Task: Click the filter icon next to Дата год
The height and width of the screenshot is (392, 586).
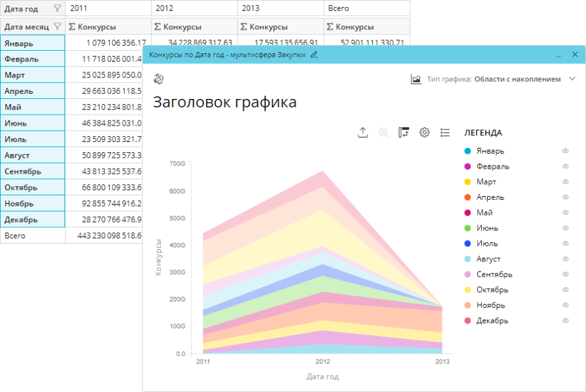Action: coord(57,8)
